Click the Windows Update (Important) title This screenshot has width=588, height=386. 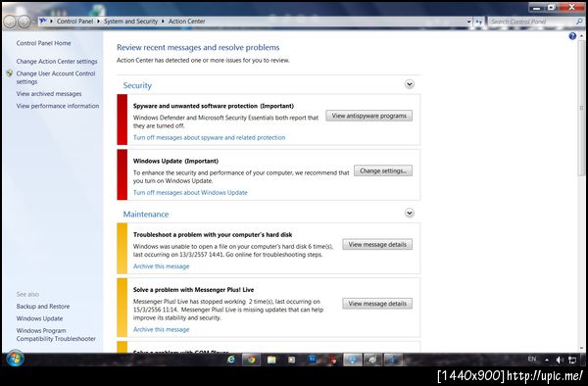(x=175, y=161)
